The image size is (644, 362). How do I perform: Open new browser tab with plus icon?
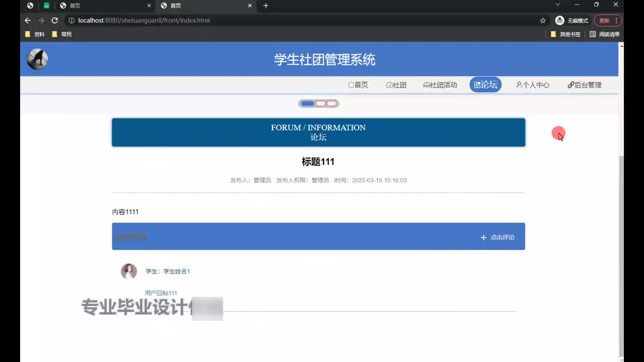266,6
